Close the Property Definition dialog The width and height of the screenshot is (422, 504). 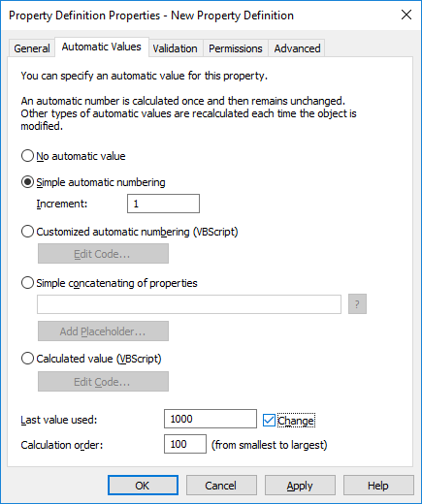[x=406, y=15]
